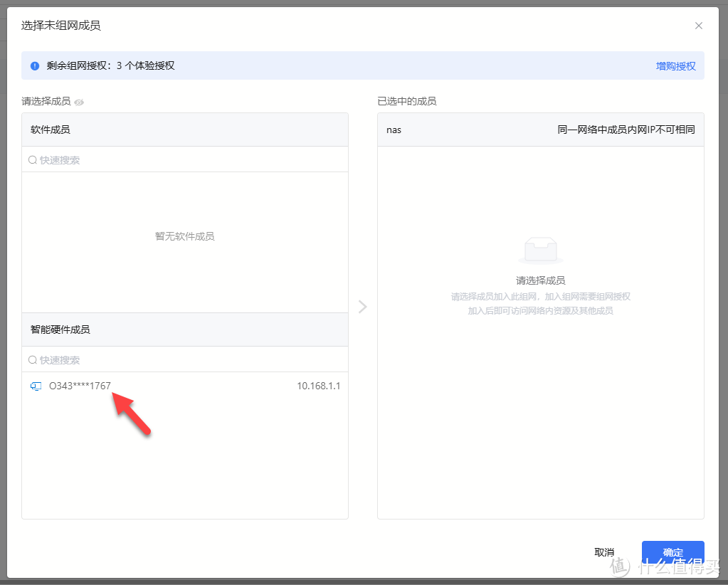The image size is (728, 585).
Task: Click the 暂无软件成员 empty placeholder
Action: pyautogui.click(x=184, y=236)
